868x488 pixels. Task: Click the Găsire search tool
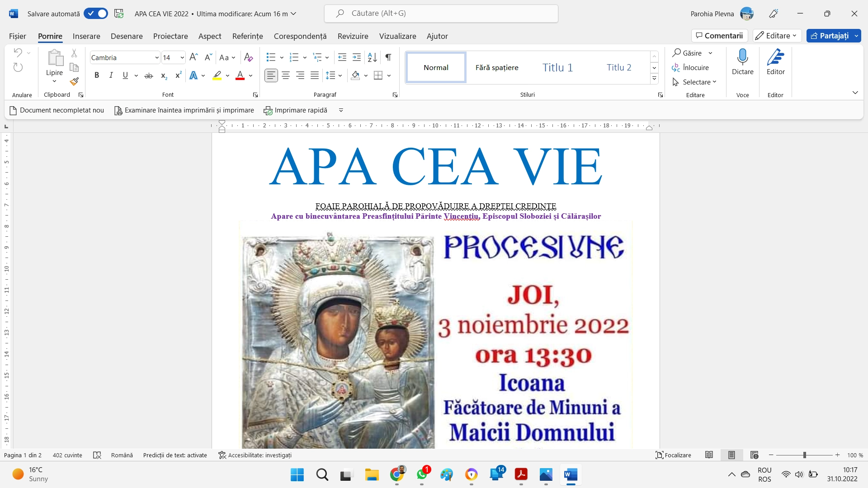tap(687, 53)
